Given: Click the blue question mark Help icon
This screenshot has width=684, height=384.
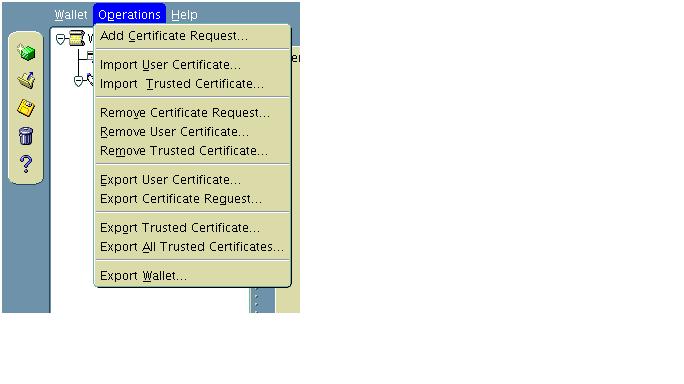Looking at the screenshot, I should click(x=26, y=164).
